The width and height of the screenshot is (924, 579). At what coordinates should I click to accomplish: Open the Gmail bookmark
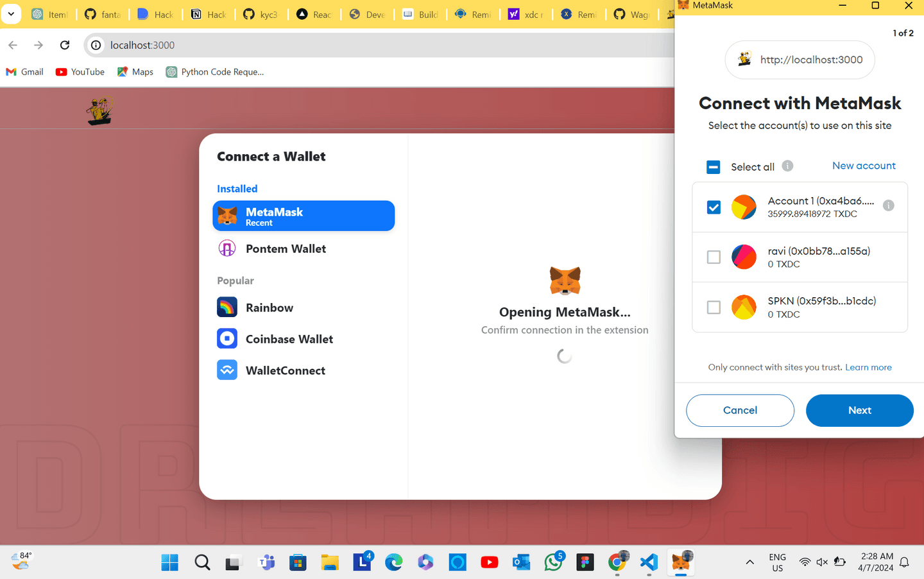24,72
